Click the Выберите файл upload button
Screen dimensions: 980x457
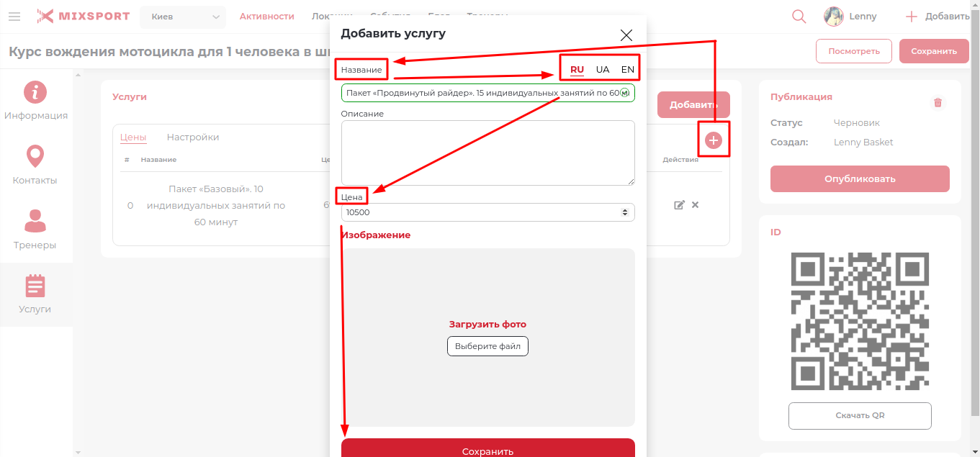[487, 346]
